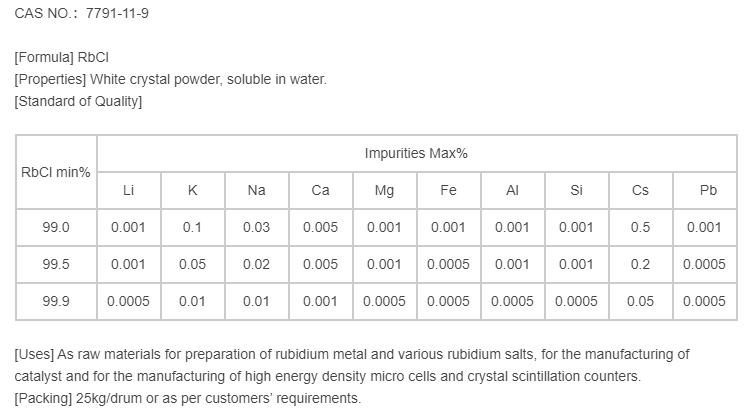The image size is (746, 417).
Task: Click the Cs value 0.5 cell
Action: pyautogui.click(x=640, y=227)
